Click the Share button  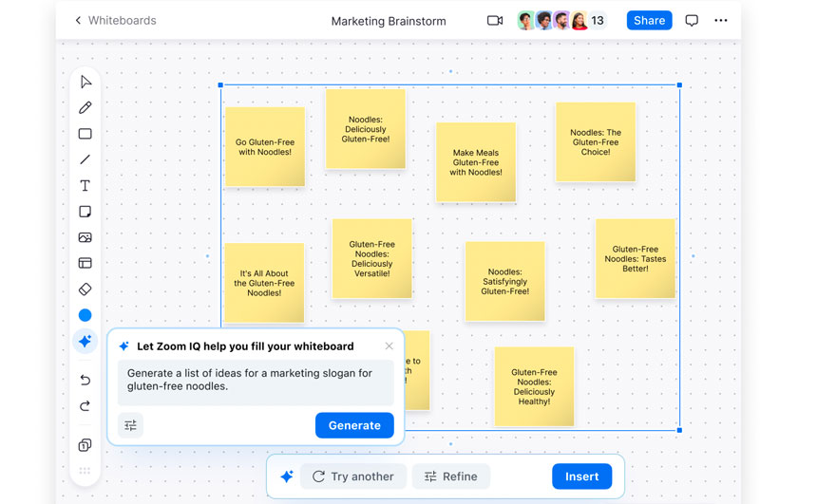point(649,20)
